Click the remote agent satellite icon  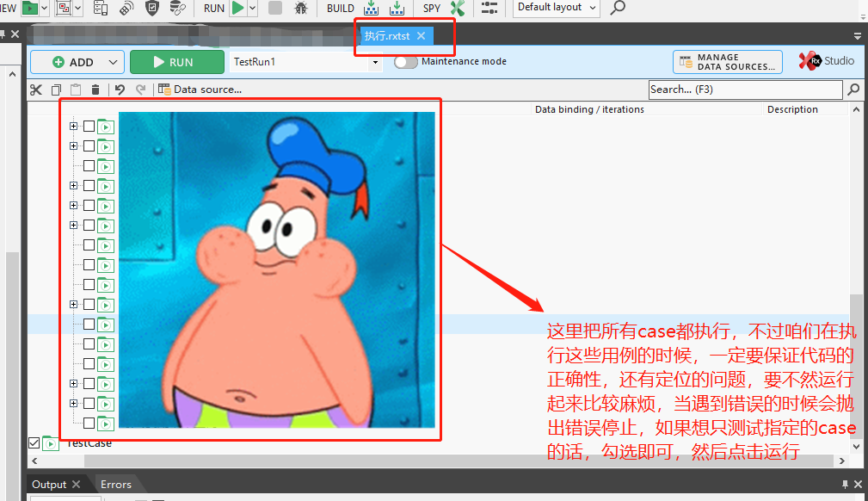click(x=126, y=8)
